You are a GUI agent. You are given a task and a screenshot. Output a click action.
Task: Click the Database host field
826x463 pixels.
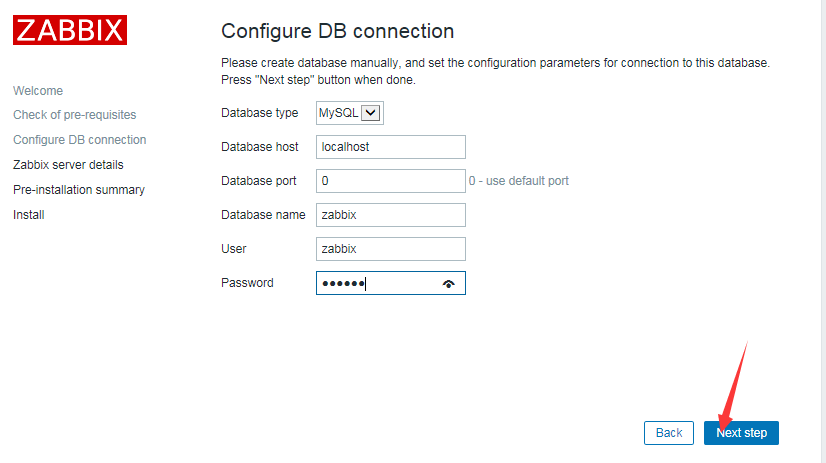click(x=390, y=147)
